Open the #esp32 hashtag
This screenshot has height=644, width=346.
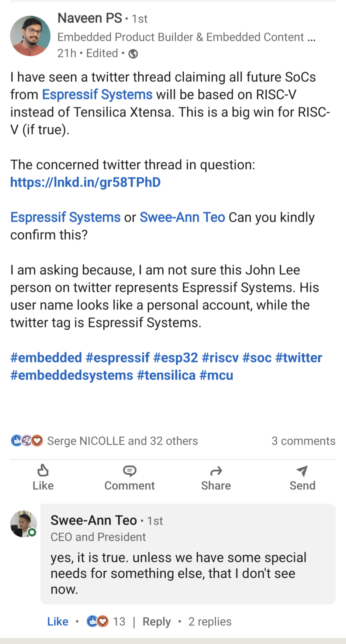(176, 358)
